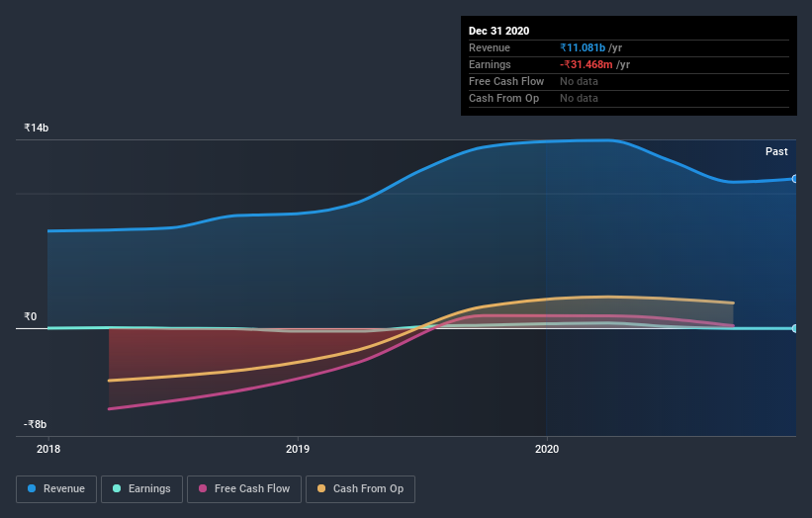The image size is (812, 518).
Task: Select the 2020 x-axis label
Action: pos(547,449)
